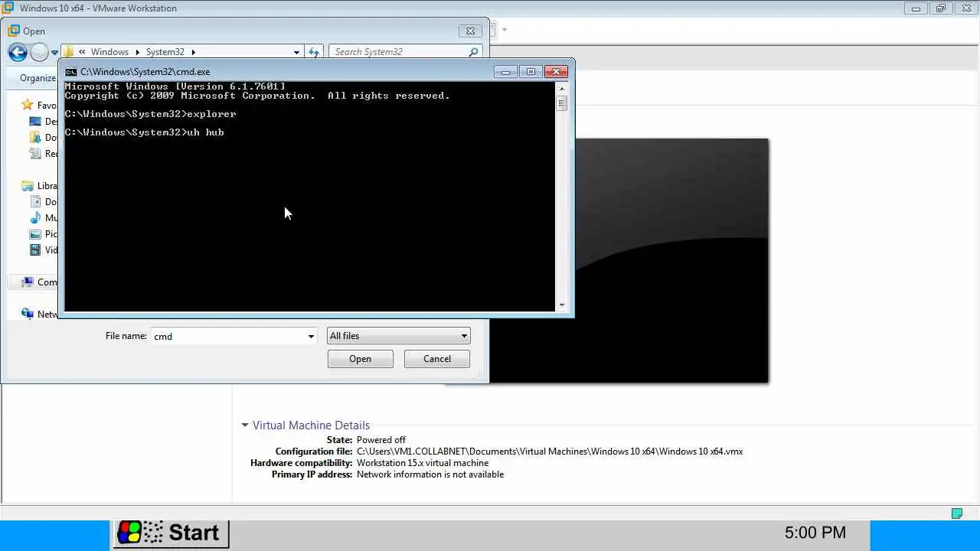Image resolution: width=980 pixels, height=551 pixels.
Task: Open Videos library icon
Action: 35,250
